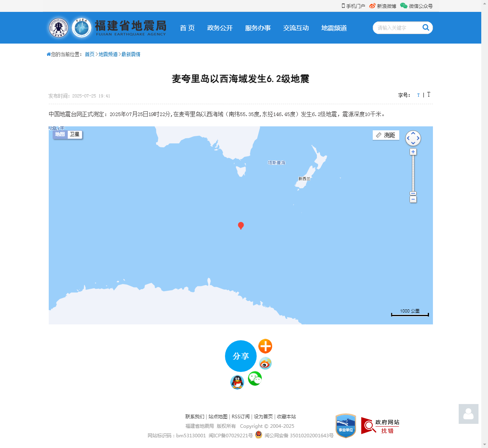Open the 政务公开 menu
488x448 pixels.
pos(220,28)
